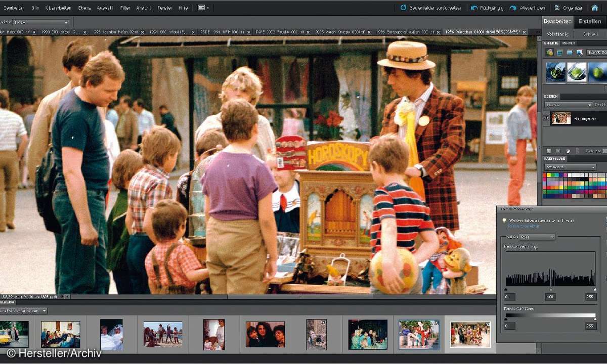This screenshot has width=607, height=364.
Task: Select the photo effects category icon
Action: coord(570,52)
